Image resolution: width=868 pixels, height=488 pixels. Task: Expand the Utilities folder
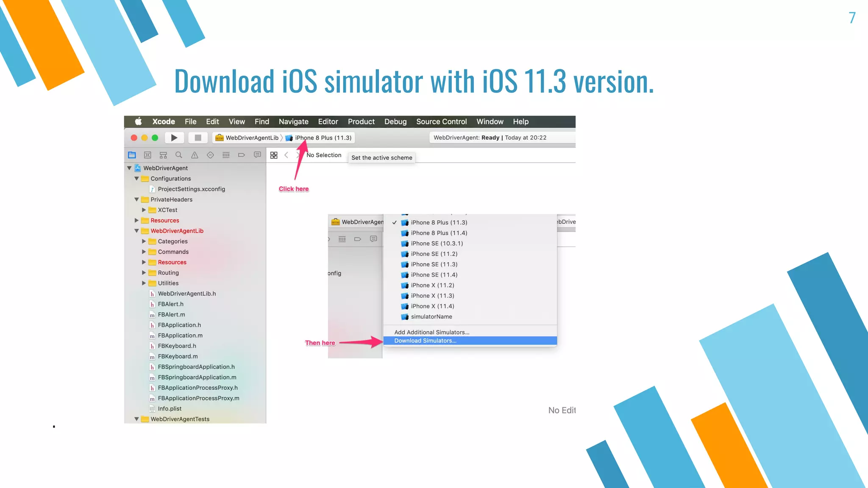tap(144, 283)
